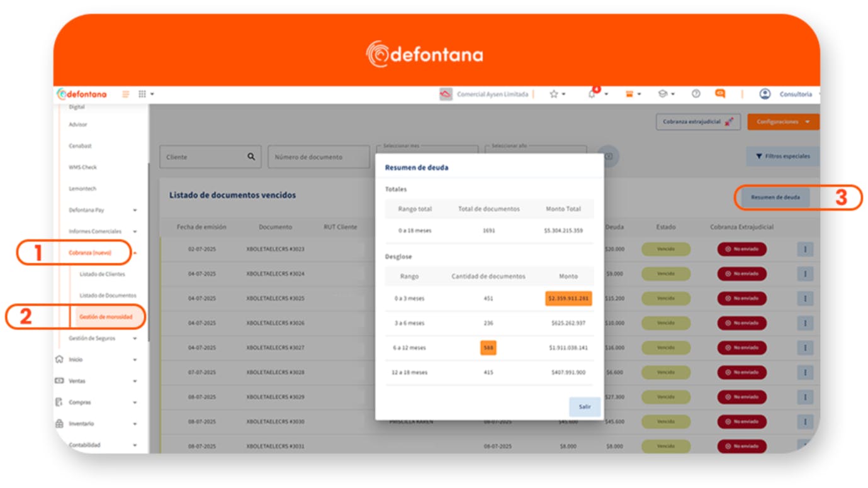Open the star favorites icon
Screen dimensions: 868x488
tap(554, 94)
